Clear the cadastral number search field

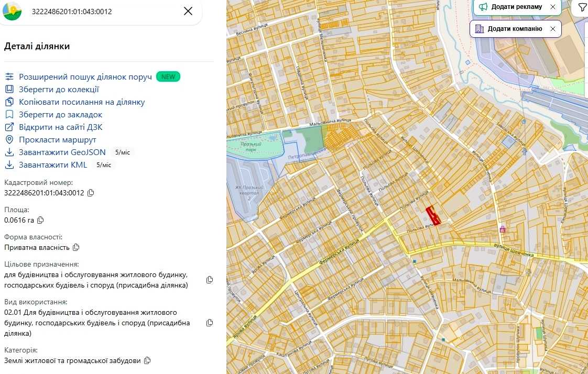188,11
